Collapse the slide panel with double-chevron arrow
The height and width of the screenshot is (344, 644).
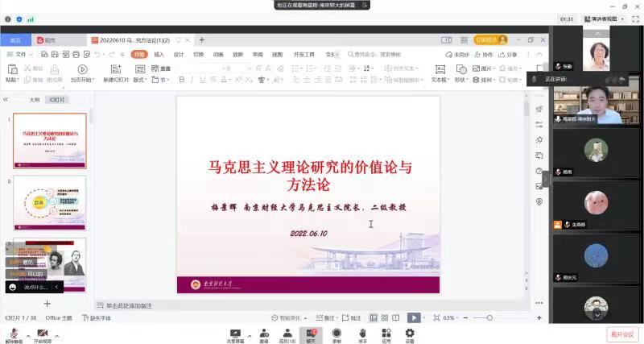6,100
